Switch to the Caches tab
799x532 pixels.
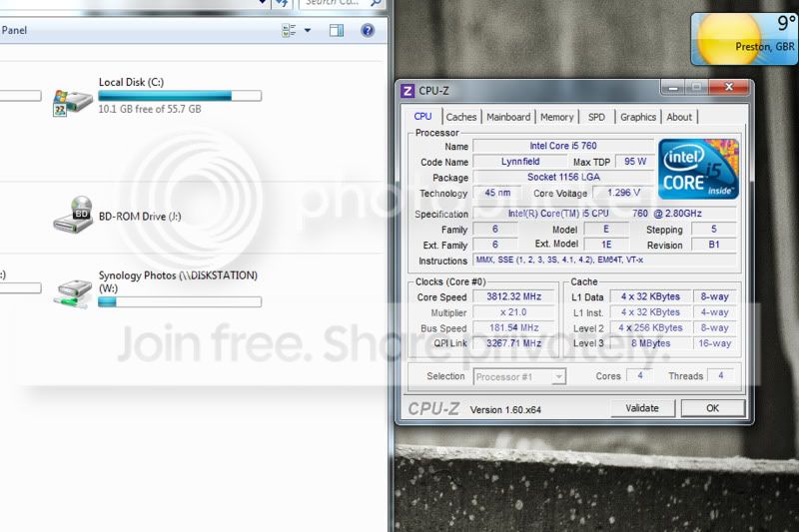[x=461, y=117]
